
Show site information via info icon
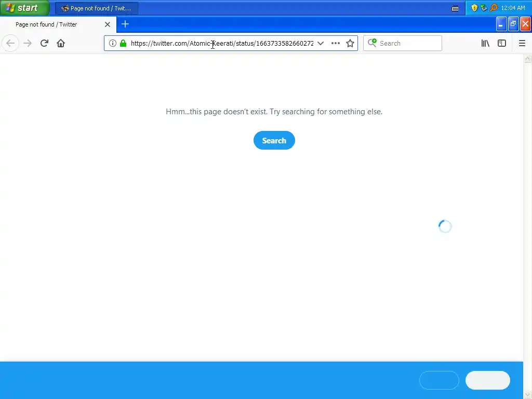(113, 43)
